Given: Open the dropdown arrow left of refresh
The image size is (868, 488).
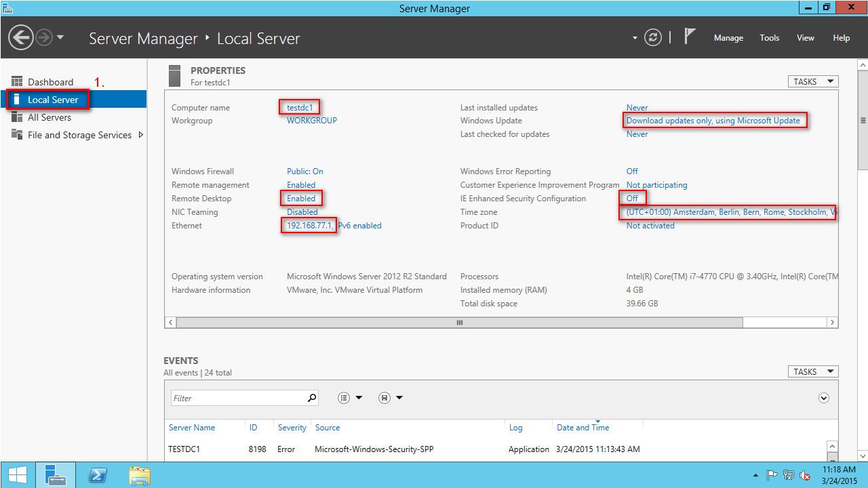Looking at the screenshot, I should (635, 38).
